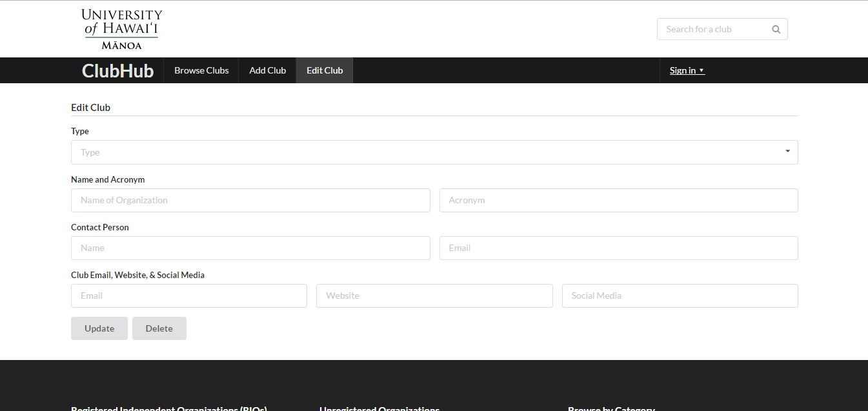Viewport: 868px width, 411px height.
Task: Click the Browse by Category footer heading
Action: click(x=611, y=408)
